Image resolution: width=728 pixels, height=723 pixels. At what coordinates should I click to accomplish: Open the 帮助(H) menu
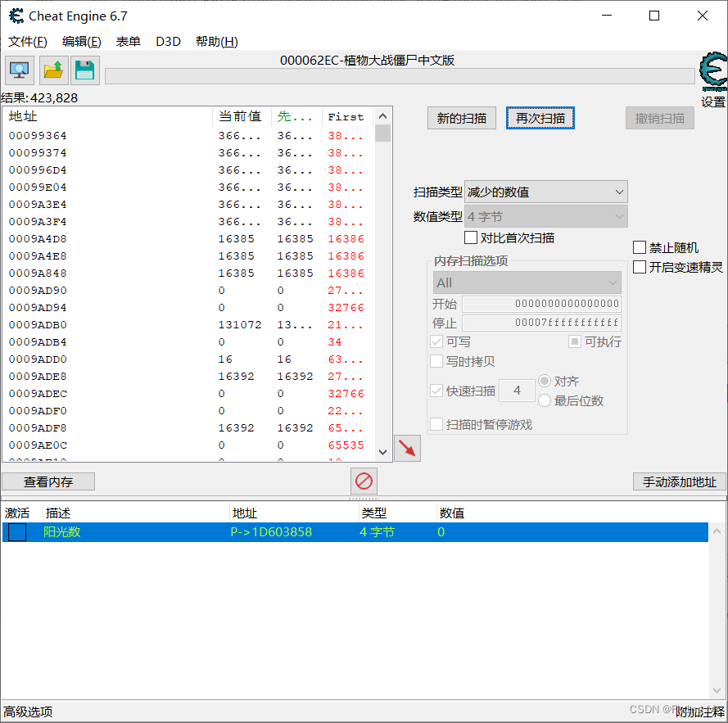point(216,42)
